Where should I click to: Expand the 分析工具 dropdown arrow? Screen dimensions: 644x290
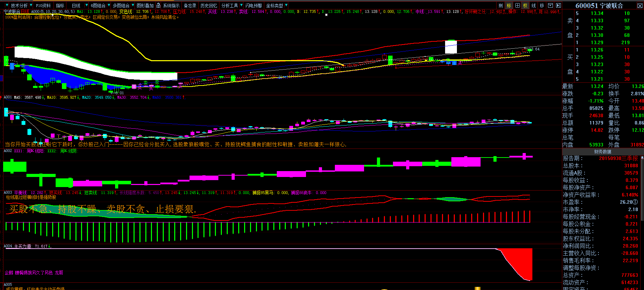tap(241, 5)
